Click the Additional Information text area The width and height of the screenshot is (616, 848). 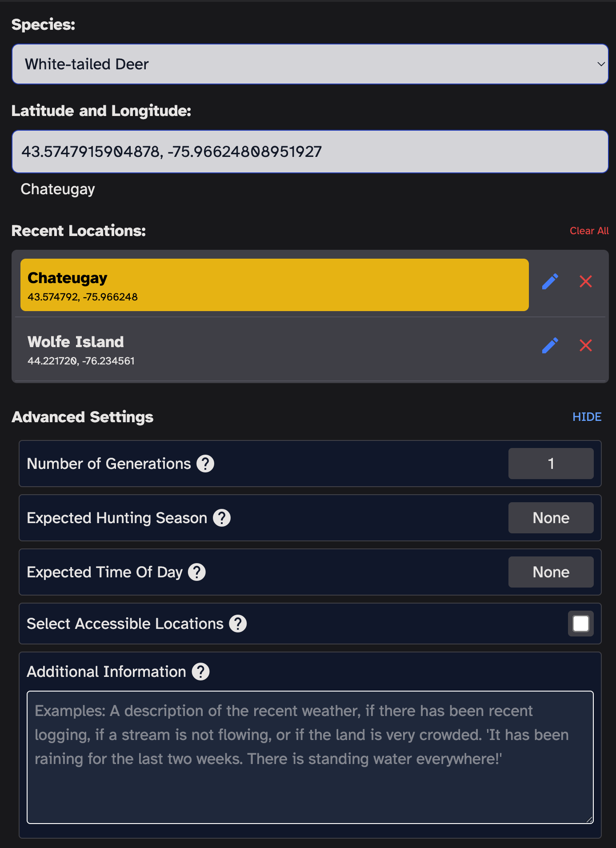click(310, 757)
